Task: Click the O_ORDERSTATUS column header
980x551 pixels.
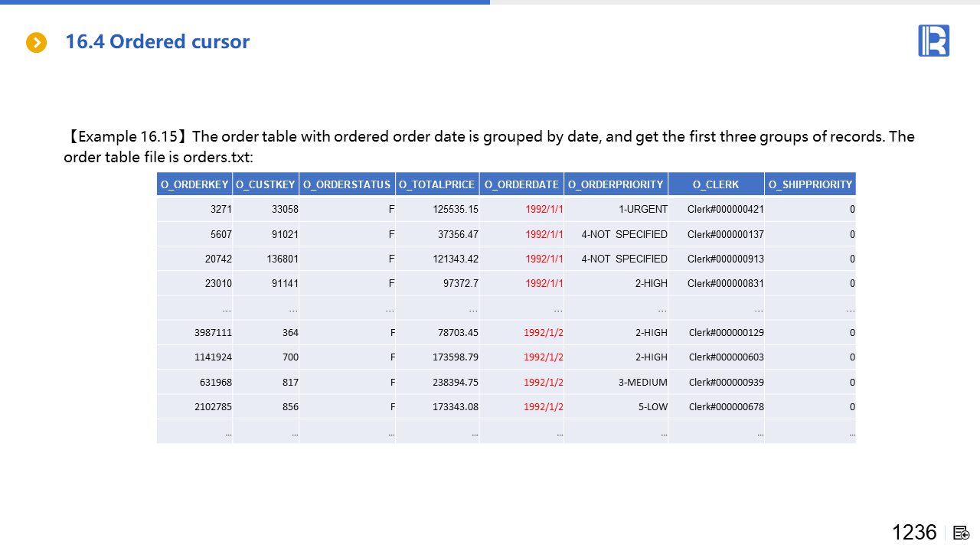Action: click(x=347, y=184)
